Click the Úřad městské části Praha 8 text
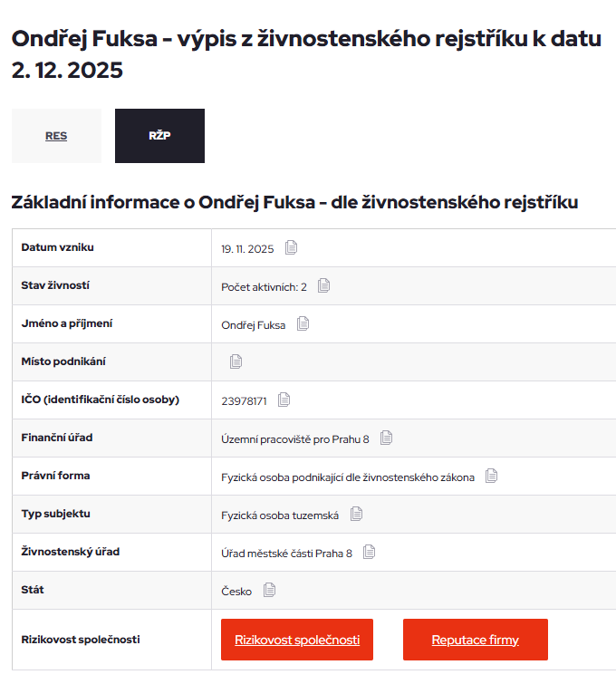Viewport: 616px width, 684px height. 287,553
